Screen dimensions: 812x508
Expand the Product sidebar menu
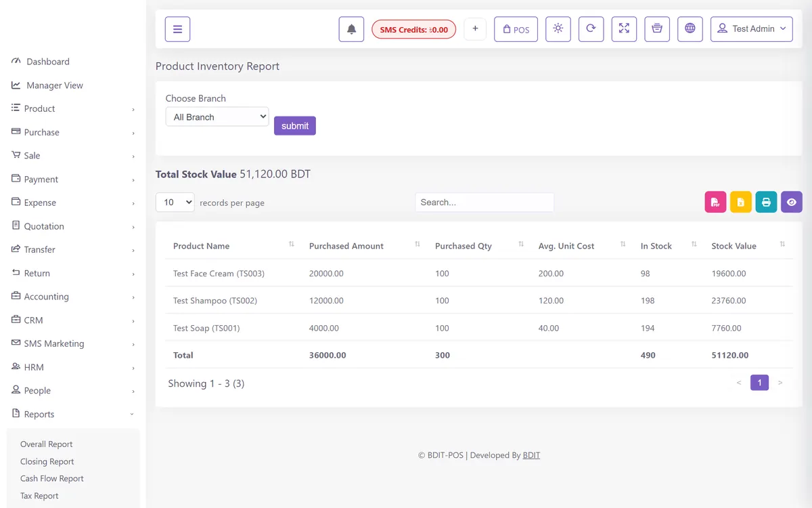pos(73,108)
